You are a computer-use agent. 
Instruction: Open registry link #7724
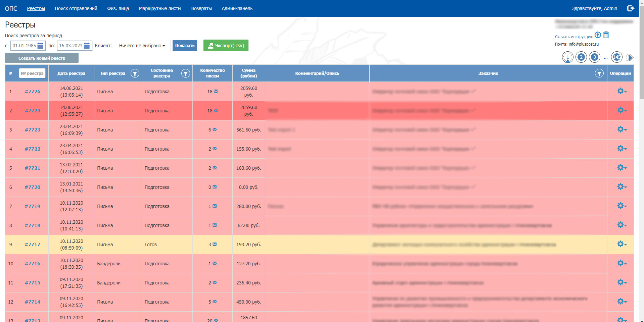(x=32, y=111)
